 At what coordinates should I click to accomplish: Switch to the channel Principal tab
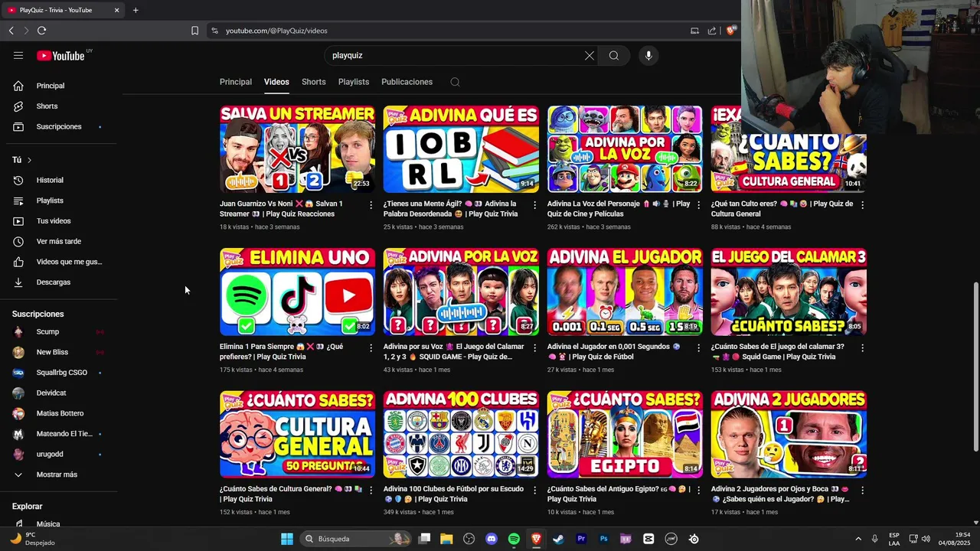pyautogui.click(x=236, y=82)
